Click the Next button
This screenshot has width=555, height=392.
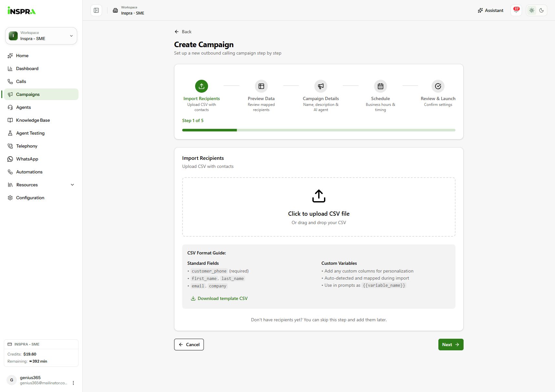[x=451, y=345]
